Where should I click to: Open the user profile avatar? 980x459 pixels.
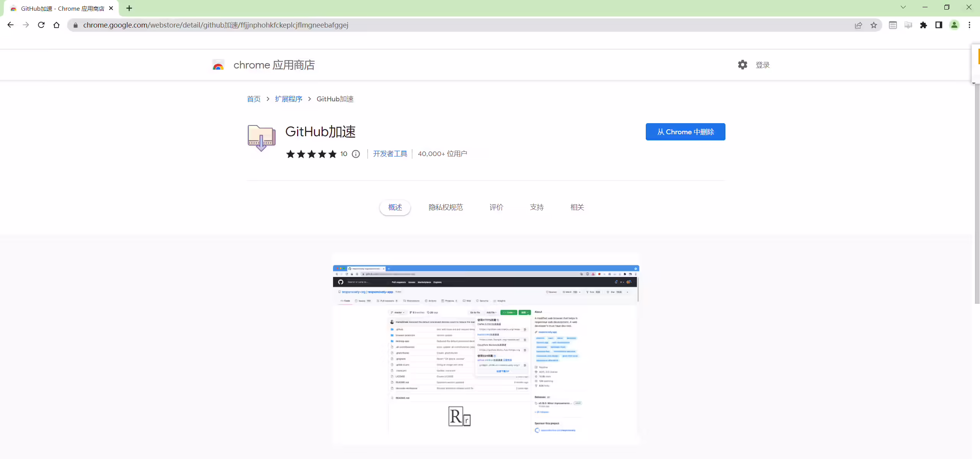click(954, 25)
